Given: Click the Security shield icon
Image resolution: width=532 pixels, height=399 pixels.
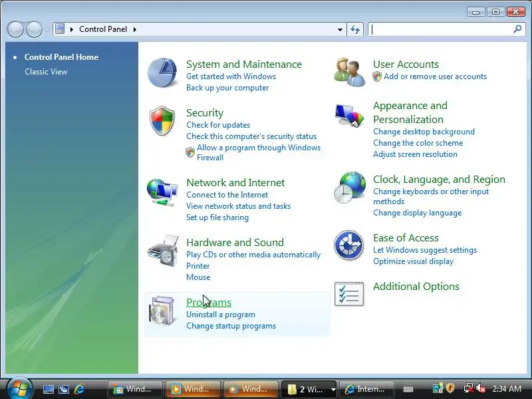Looking at the screenshot, I should click(x=162, y=120).
